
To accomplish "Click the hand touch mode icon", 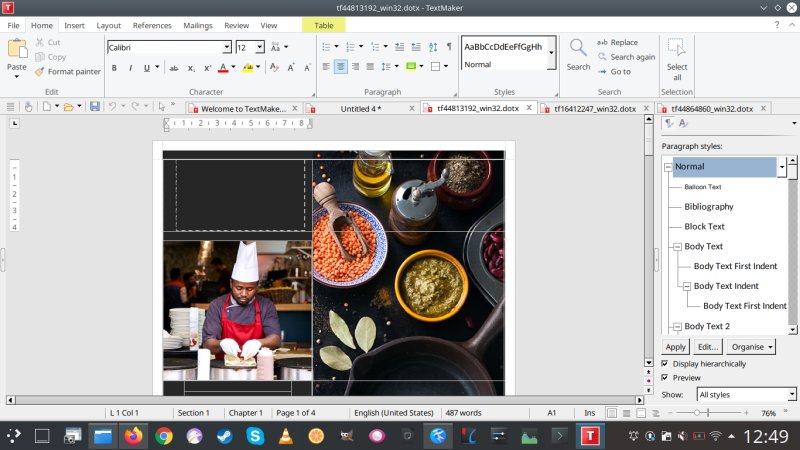I will tap(29, 107).
